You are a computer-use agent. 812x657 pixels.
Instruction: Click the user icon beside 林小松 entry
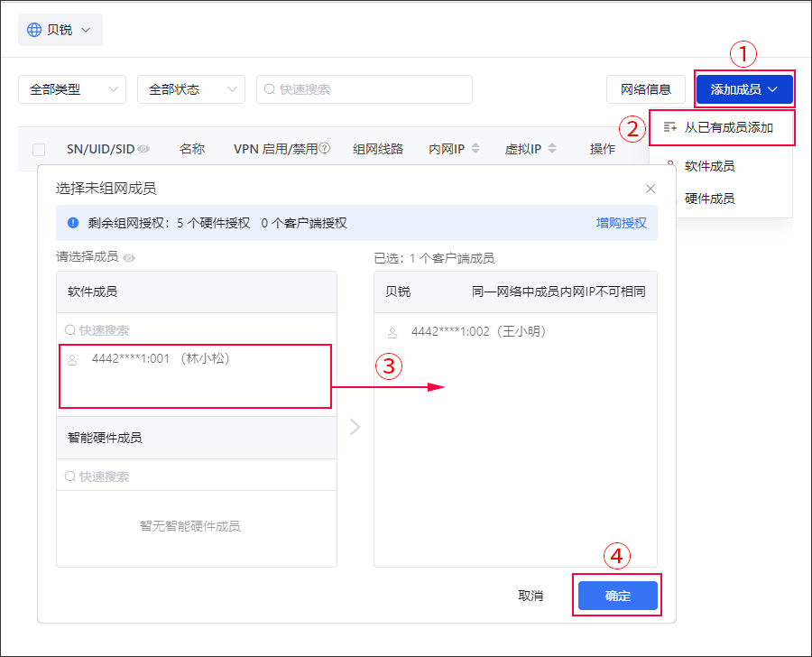(72, 359)
